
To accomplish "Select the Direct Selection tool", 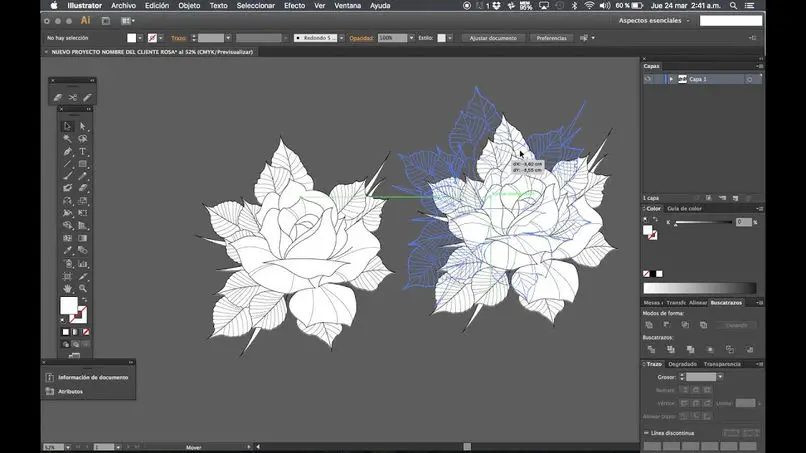I will point(83,126).
